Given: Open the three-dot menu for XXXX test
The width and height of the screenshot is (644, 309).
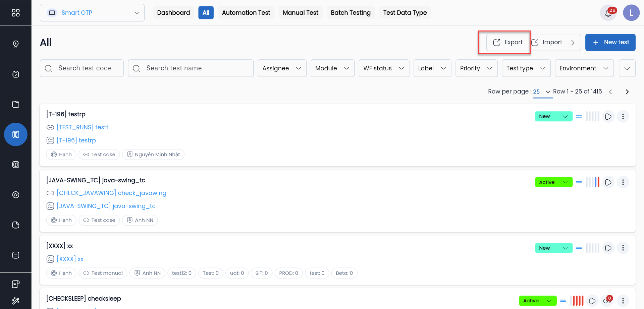Looking at the screenshot, I should [x=623, y=248].
